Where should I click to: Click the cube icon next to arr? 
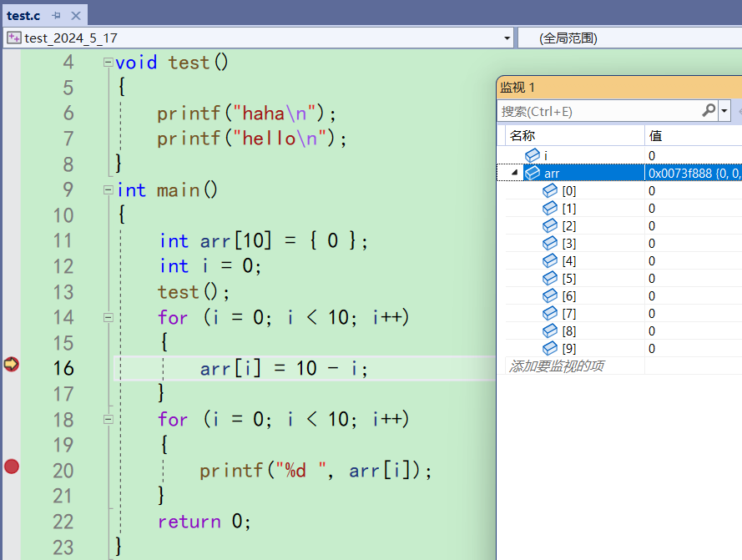[533, 173]
